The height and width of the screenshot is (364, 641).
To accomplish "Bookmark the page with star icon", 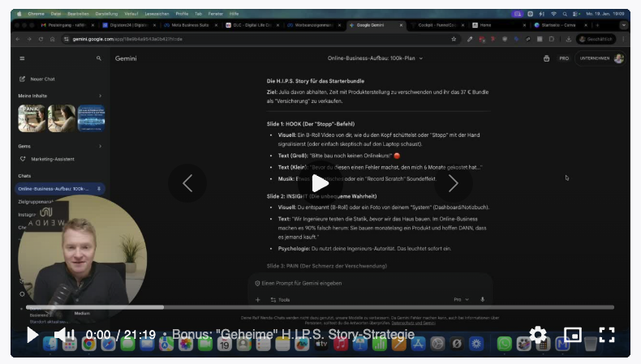I will coord(454,39).
